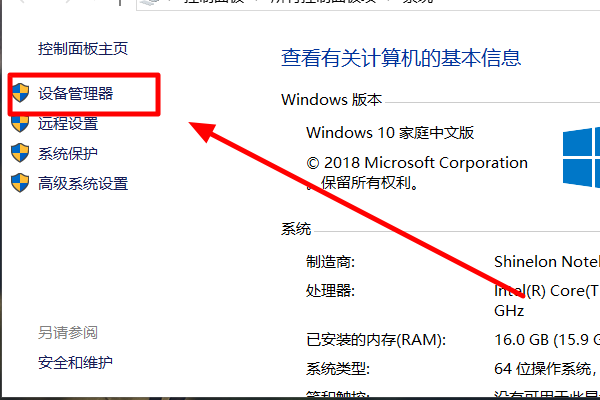600x400 pixels.
Task: Click the 2018 Microsoft Corporation copyright line
Action: (x=417, y=163)
